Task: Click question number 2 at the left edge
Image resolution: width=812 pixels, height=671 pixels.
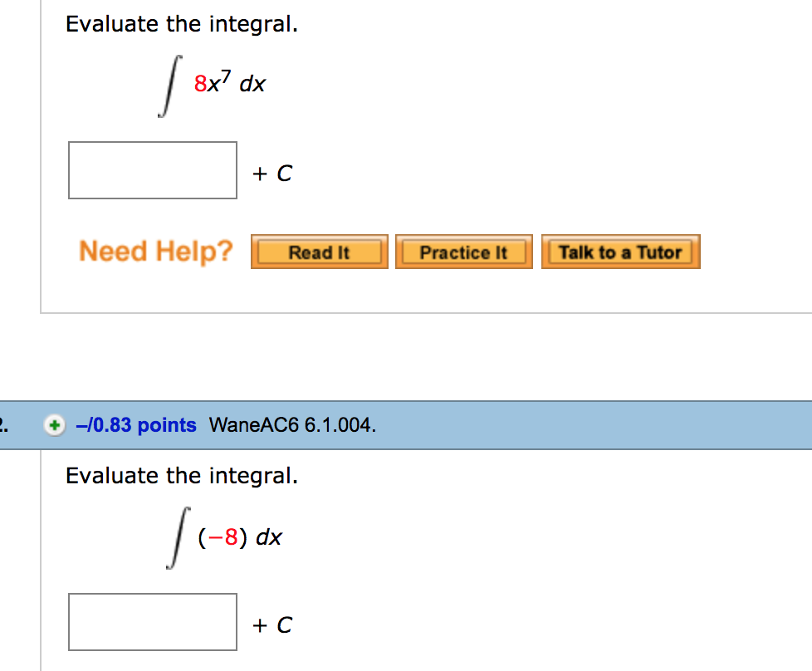Action: 3,425
